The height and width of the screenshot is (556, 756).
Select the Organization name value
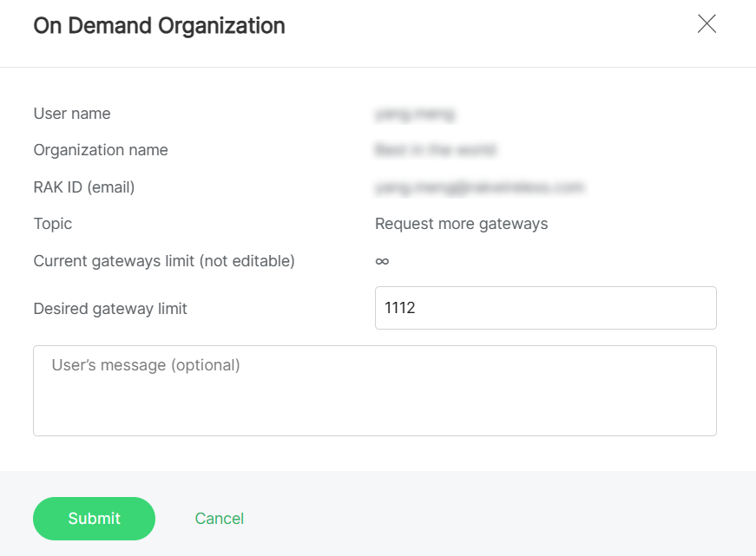(x=435, y=150)
